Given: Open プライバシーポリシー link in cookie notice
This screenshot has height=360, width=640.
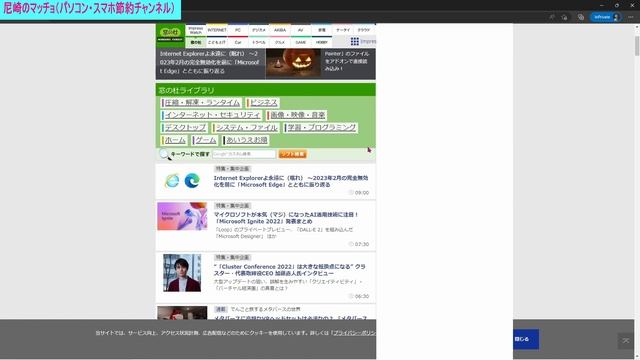Looking at the screenshot, I should [x=354, y=333].
